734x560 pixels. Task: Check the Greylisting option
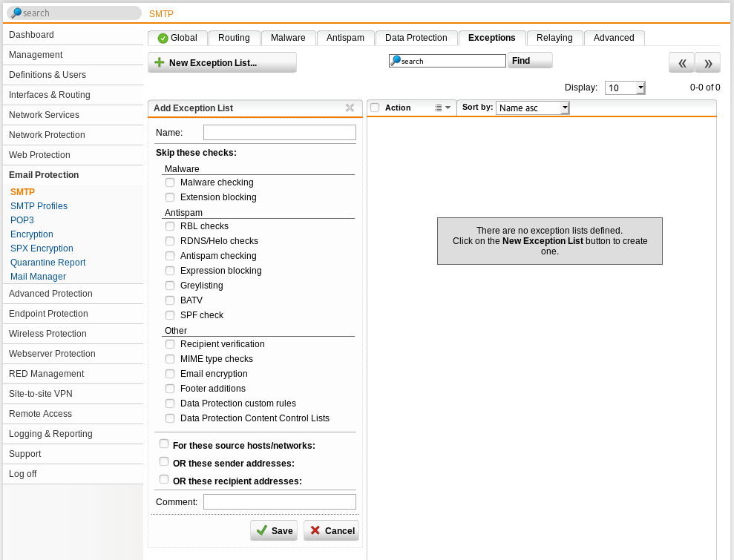tap(169, 286)
